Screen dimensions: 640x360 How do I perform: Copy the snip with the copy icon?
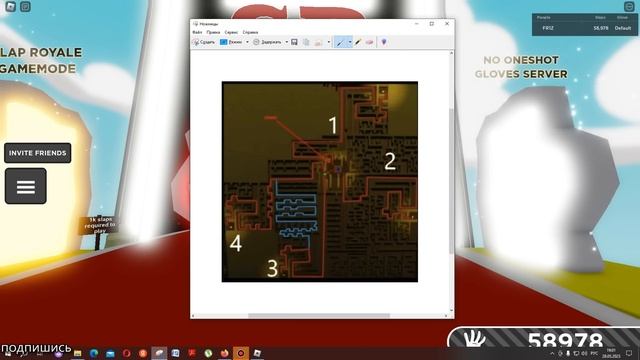click(306, 42)
